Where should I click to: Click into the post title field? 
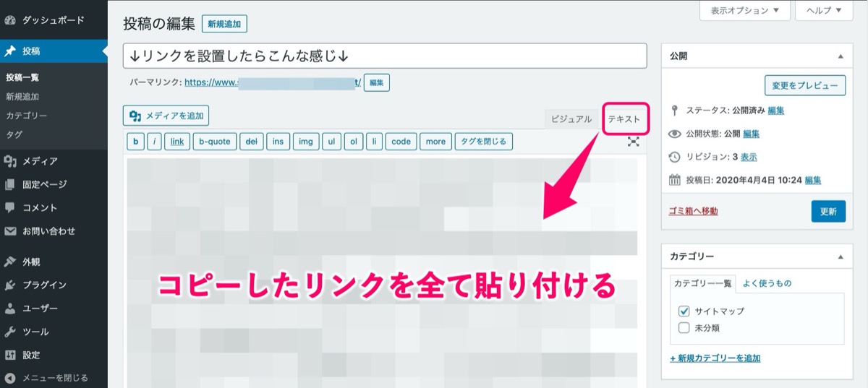click(385, 56)
